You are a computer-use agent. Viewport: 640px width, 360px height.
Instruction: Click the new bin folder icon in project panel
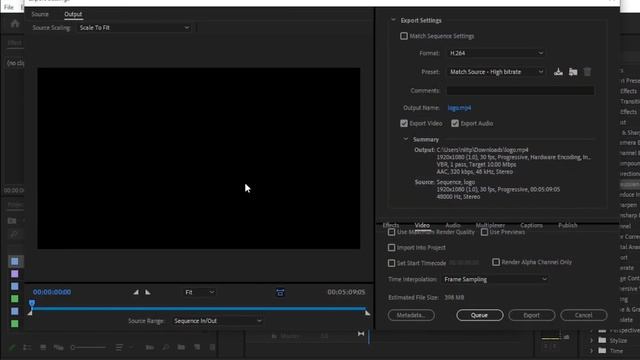click(x=181, y=347)
